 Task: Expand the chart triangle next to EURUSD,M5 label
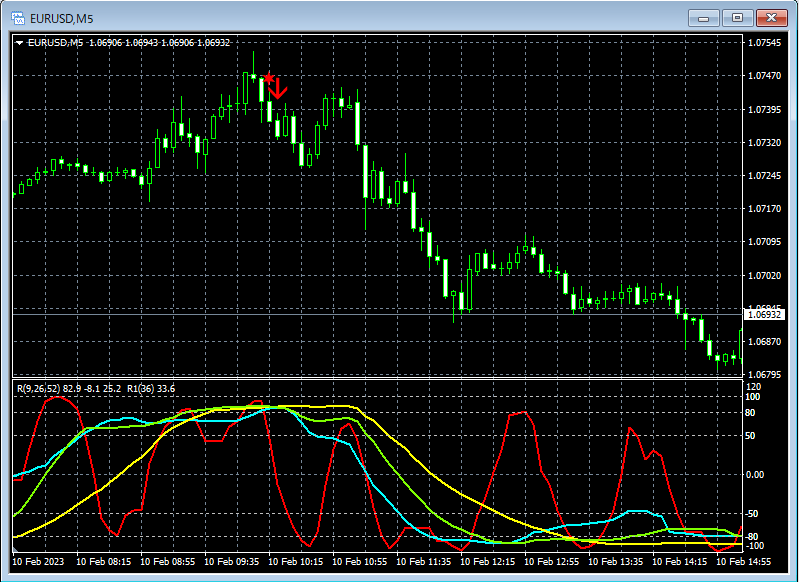(19, 43)
